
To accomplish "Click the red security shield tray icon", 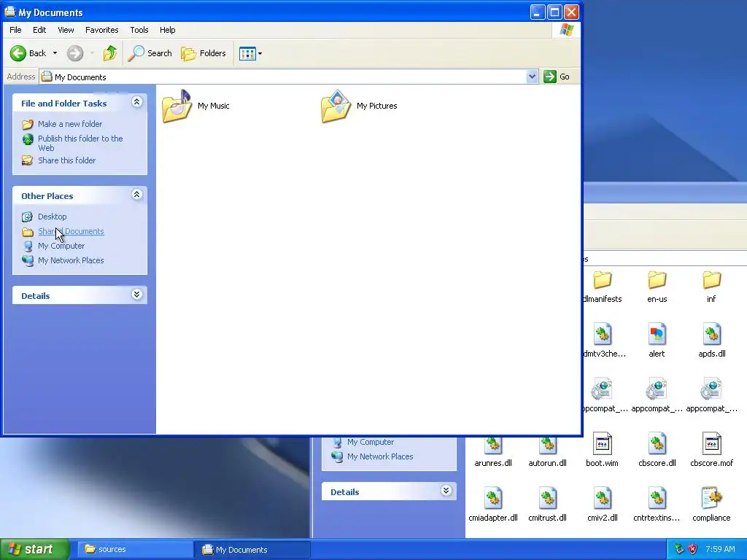I will [x=692, y=549].
